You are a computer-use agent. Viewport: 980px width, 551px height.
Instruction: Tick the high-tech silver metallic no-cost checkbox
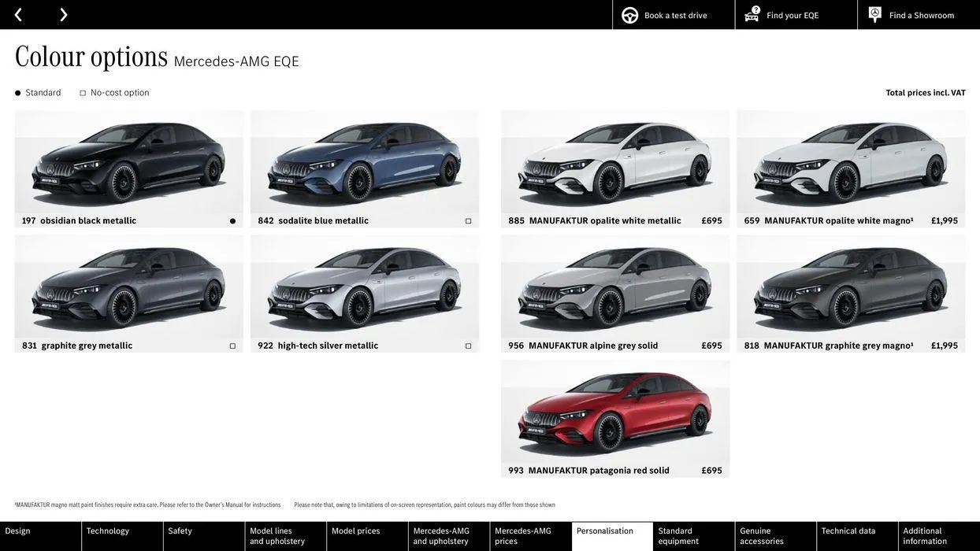point(468,346)
